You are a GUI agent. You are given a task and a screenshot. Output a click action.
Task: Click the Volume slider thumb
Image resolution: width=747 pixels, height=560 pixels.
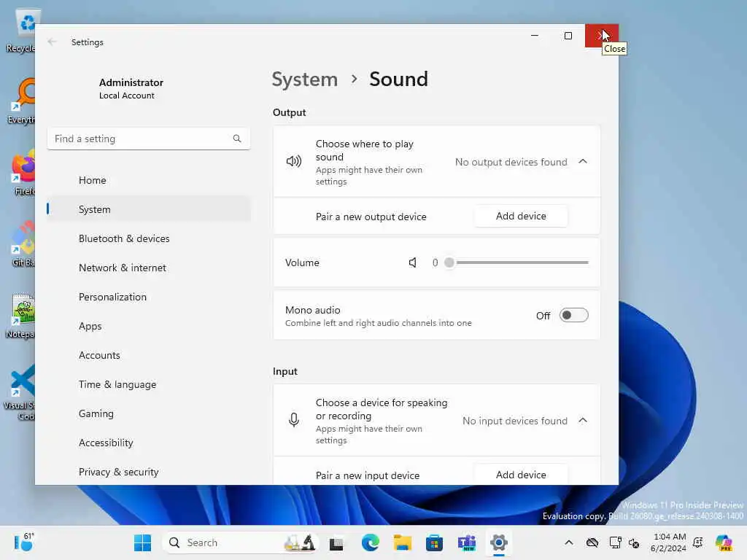coord(449,262)
